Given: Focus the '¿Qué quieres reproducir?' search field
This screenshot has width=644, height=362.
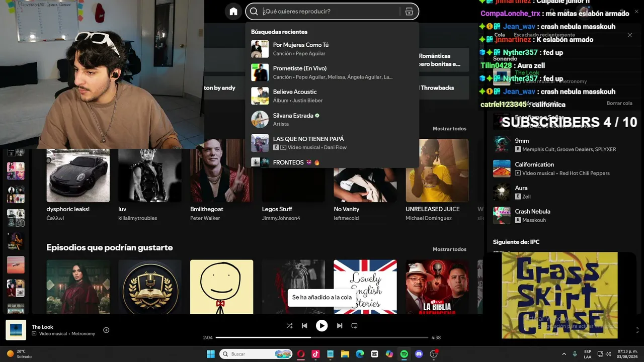Looking at the screenshot, I should tap(332, 12).
